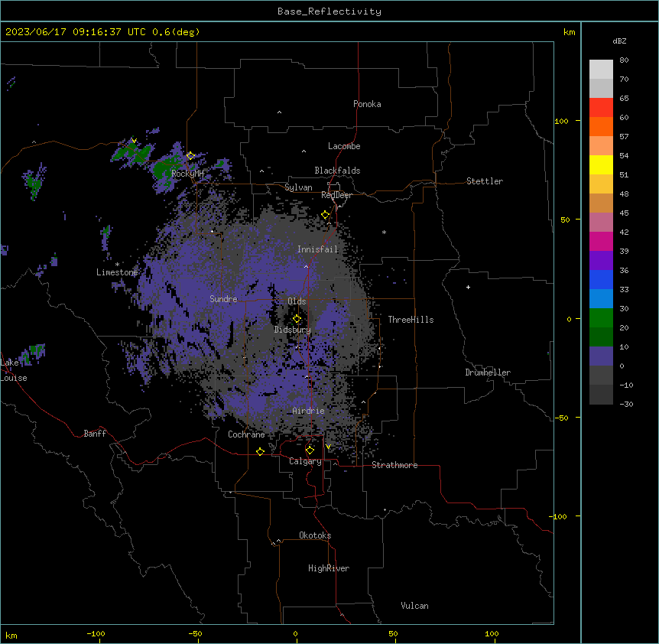The width and height of the screenshot is (659, 644).
Task: Click the yellow diamond marker south of RedDeer
Action: click(x=325, y=215)
